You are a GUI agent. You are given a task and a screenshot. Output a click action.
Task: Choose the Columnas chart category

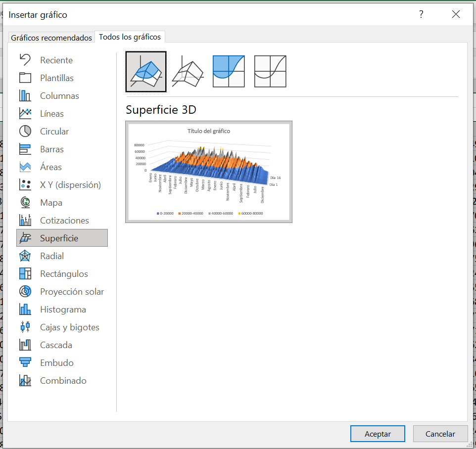[x=62, y=96]
